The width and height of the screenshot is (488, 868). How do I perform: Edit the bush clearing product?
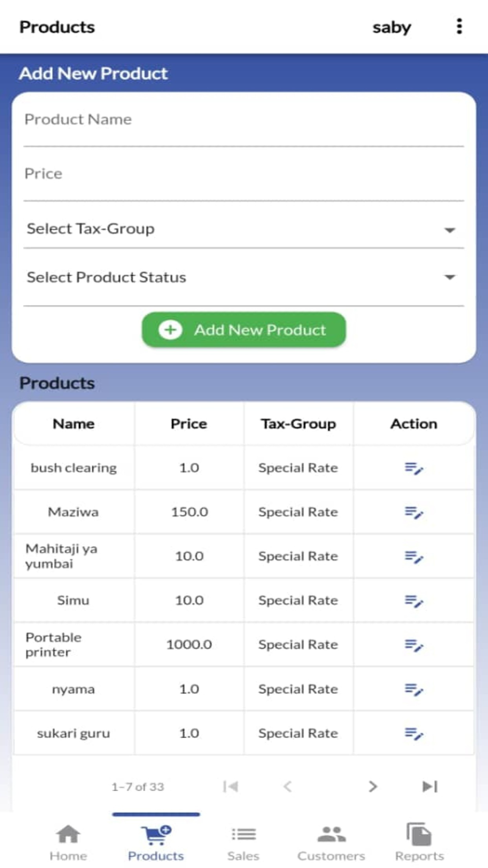click(x=413, y=468)
